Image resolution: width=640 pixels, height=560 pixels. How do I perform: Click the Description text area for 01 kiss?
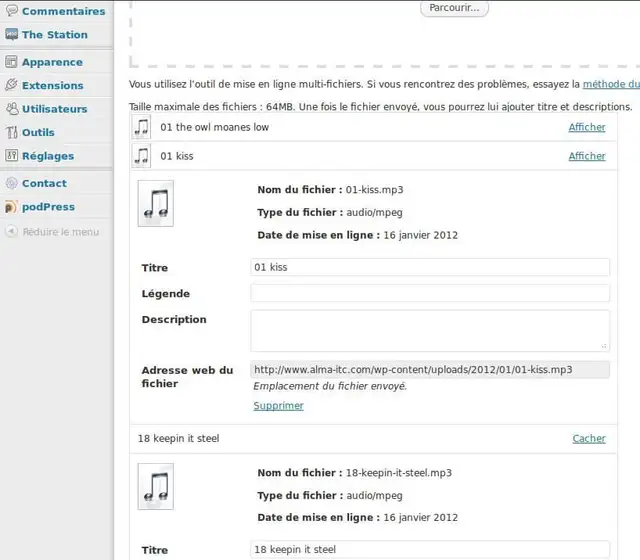[x=430, y=331]
